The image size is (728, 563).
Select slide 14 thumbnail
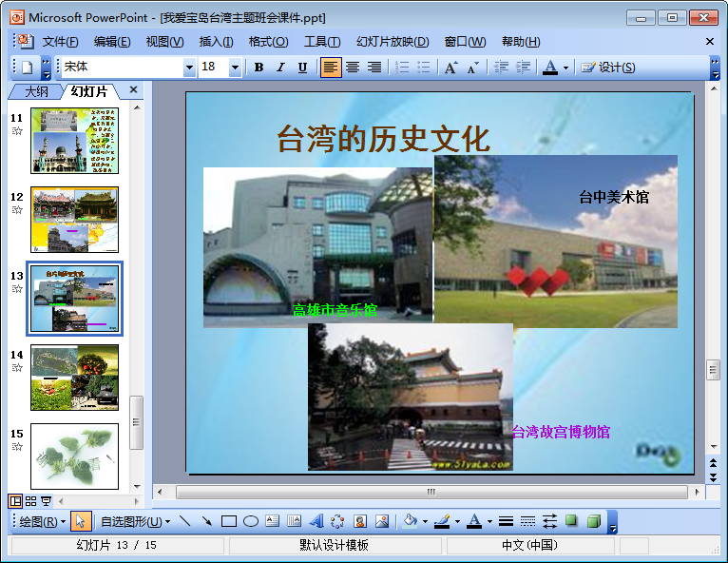tap(74, 378)
